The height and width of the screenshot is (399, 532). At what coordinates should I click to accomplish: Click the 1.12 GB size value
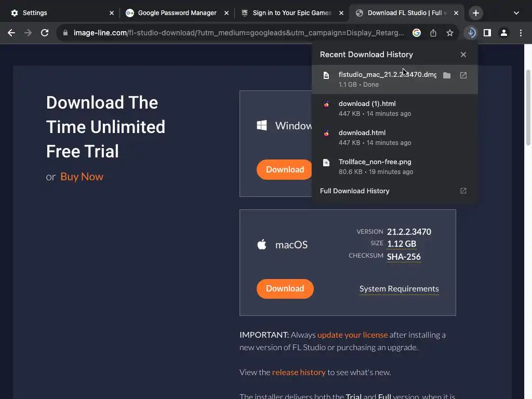tap(402, 244)
